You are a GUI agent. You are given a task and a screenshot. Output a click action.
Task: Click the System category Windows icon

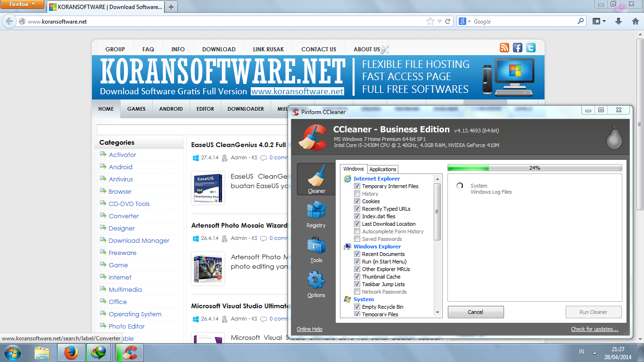click(347, 299)
